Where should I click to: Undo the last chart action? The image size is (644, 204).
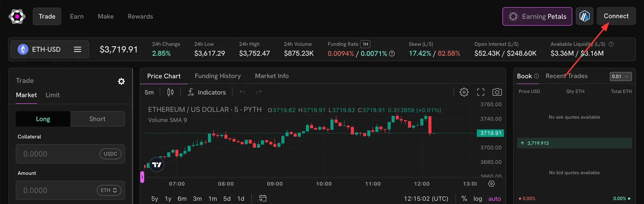[x=242, y=92]
